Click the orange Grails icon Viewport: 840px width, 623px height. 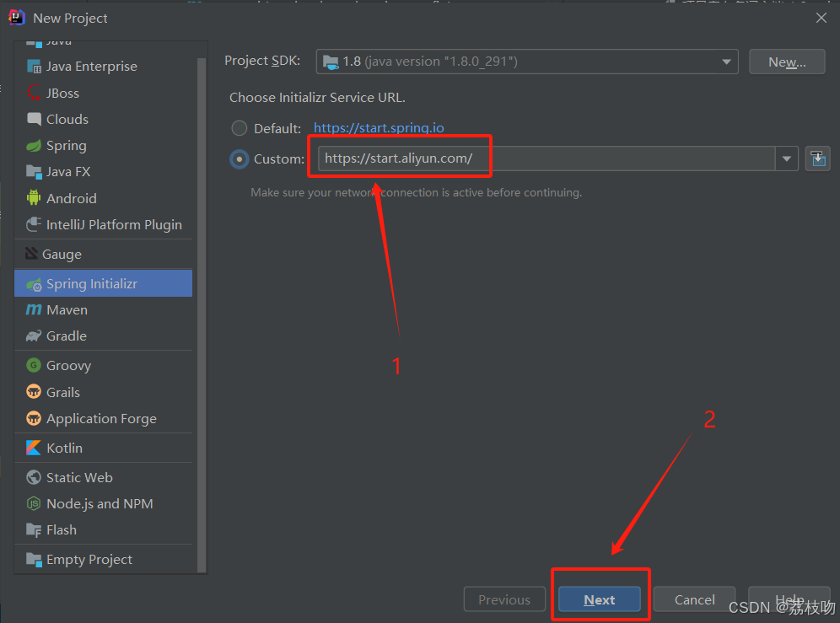coord(34,392)
